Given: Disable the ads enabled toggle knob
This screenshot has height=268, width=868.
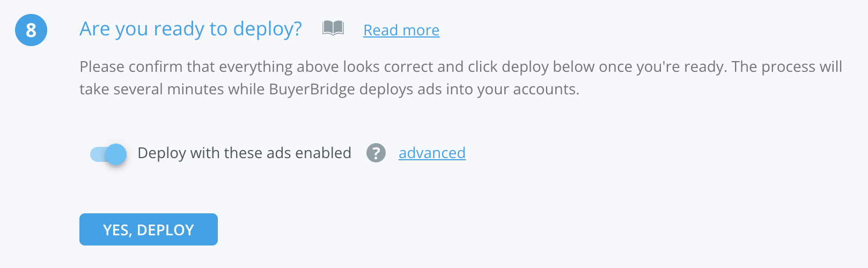Looking at the screenshot, I should coord(116,154).
